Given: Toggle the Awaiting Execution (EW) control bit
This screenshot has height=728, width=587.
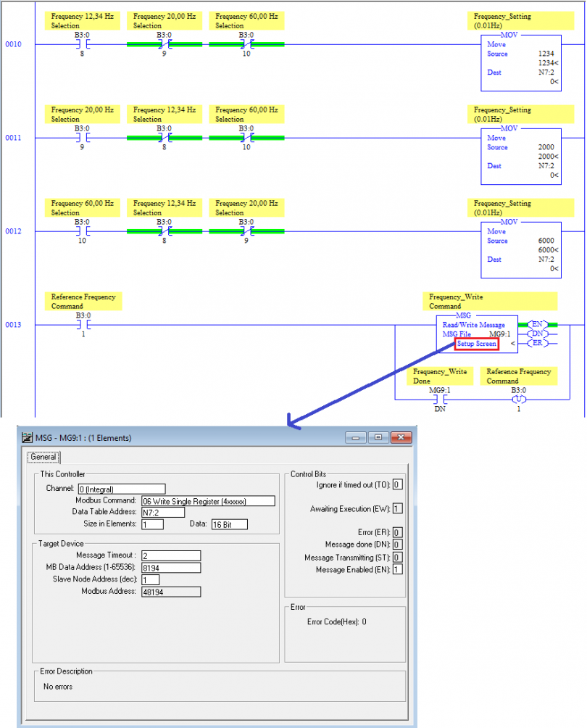Looking at the screenshot, I should pos(396,508).
